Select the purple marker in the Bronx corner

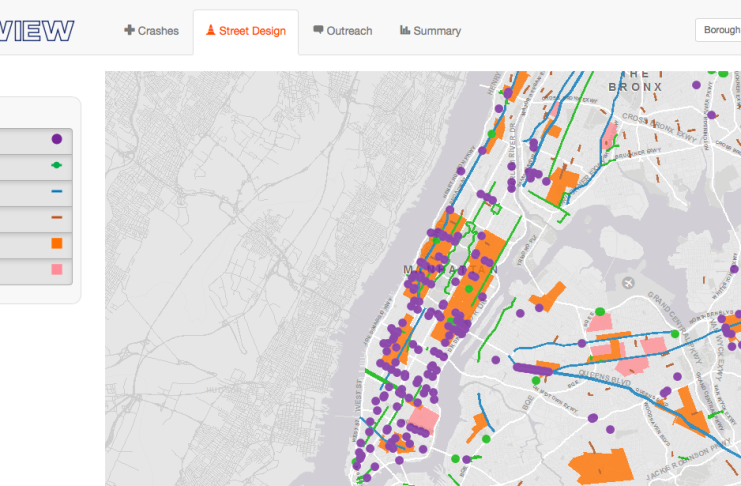(x=697, y=86)
